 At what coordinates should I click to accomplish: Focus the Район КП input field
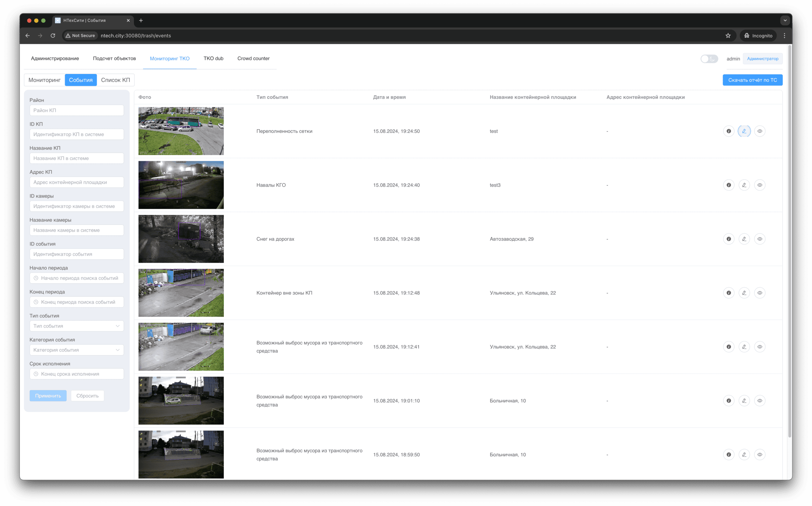[x=77, y=110]
